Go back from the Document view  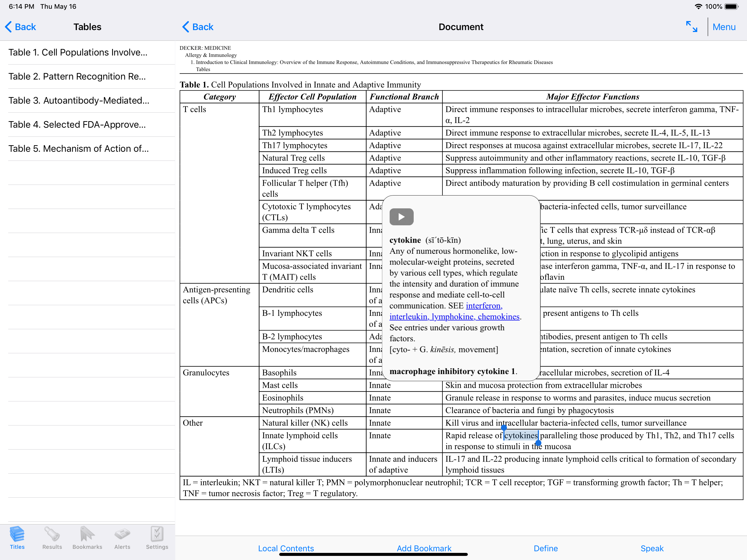pyautogui.click(x=198, y=27)
